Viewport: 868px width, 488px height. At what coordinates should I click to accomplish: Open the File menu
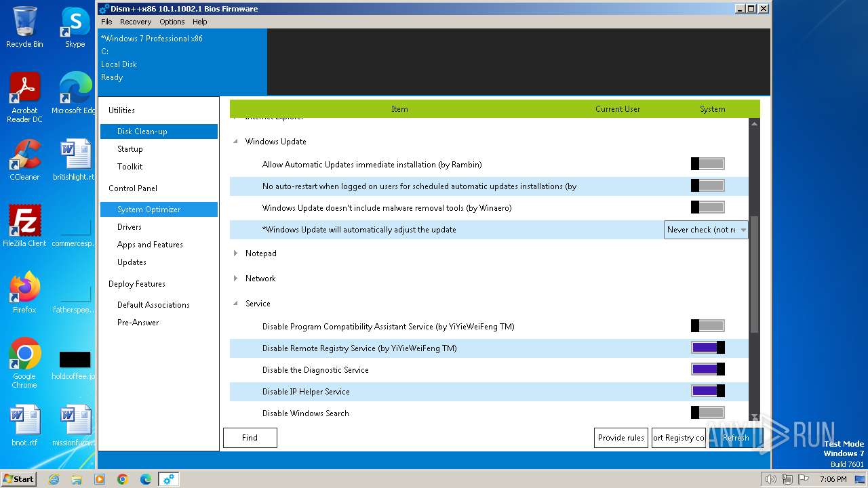[106, 22]
